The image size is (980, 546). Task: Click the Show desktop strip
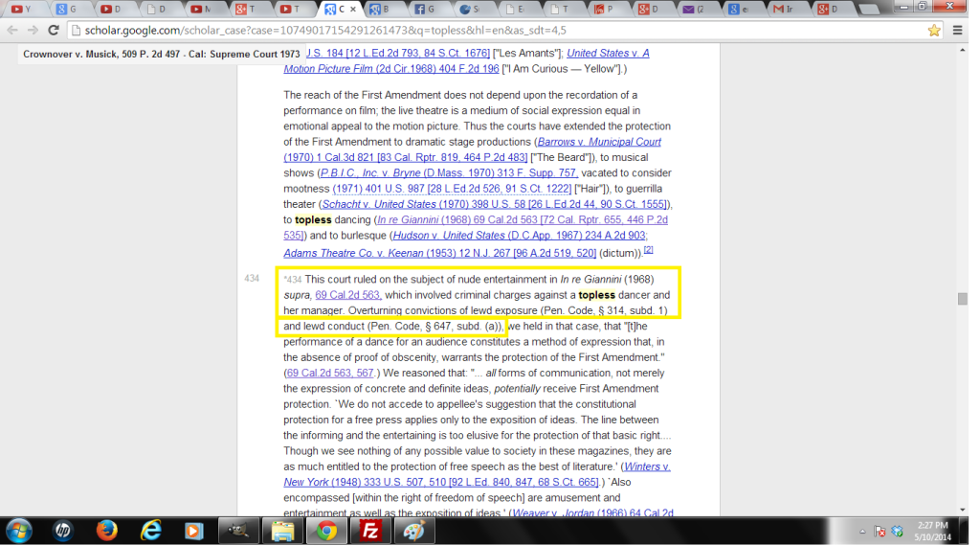(965, 531)
